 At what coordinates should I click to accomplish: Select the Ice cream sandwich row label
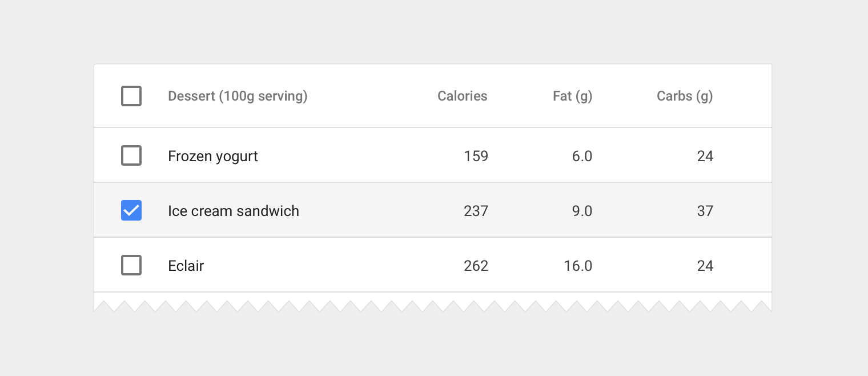234,210
